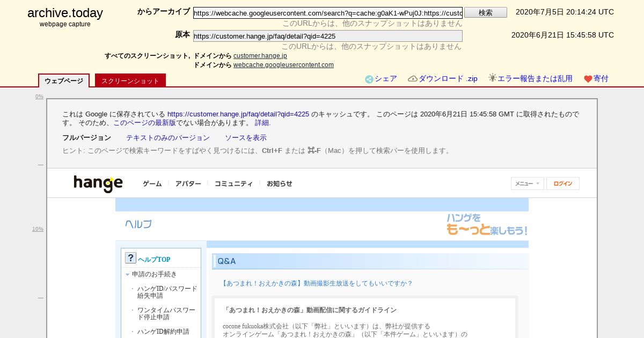Jump to the 10% page marker

(38, 229)
